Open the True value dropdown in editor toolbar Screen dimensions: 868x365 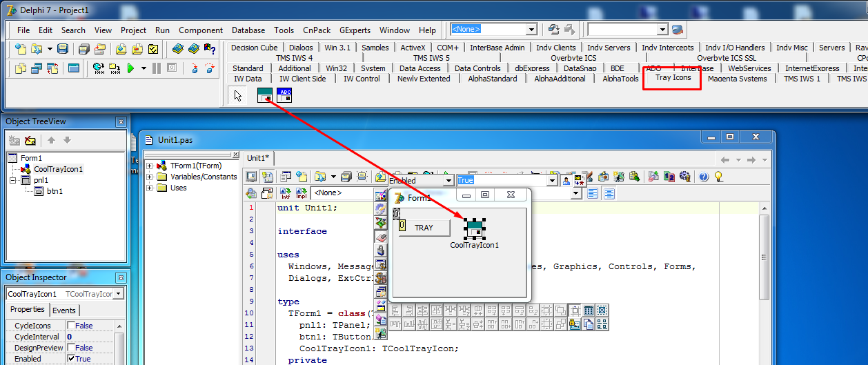coord(551,180)
